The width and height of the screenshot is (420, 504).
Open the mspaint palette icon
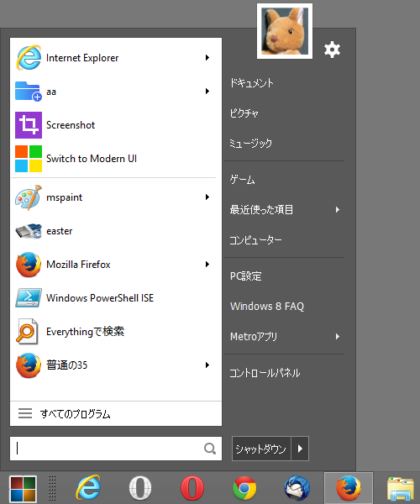pos(29,197)
